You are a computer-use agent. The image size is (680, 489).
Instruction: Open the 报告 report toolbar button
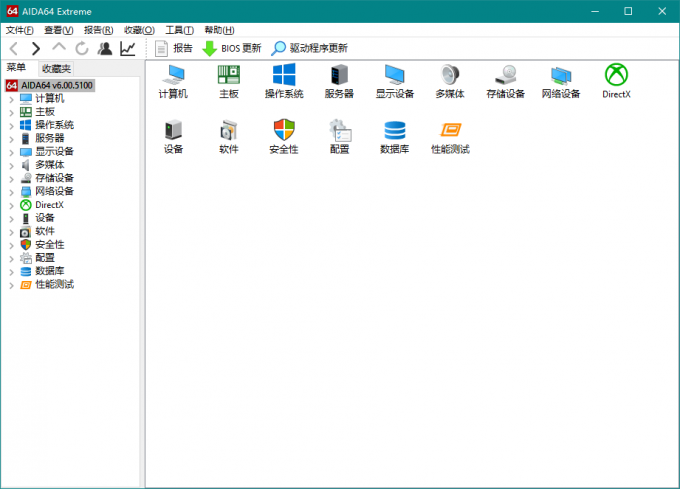pos(174,48)
